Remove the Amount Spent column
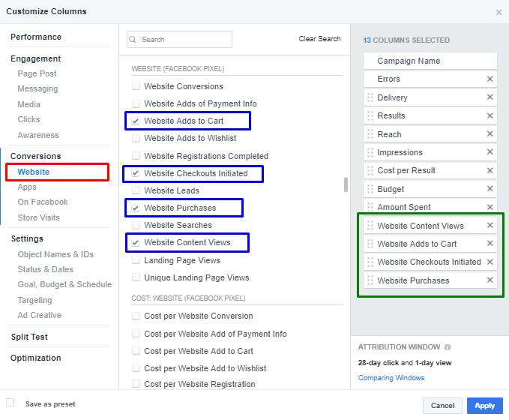 (490, 207)
